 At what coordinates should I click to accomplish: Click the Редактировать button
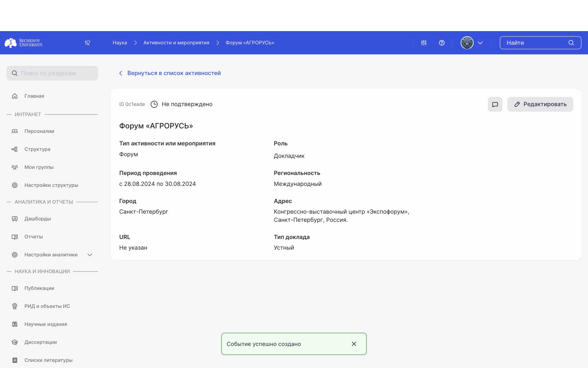point(540,104)
